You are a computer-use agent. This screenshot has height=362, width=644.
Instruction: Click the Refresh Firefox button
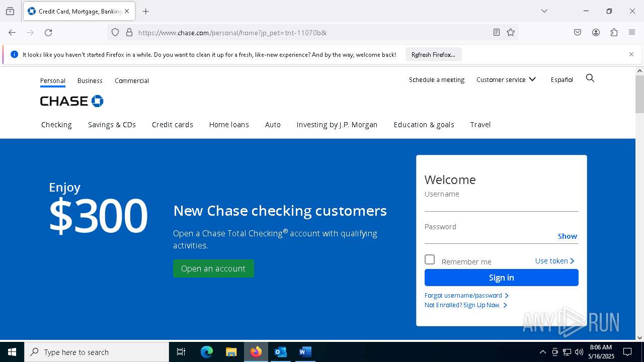click(x=433, y=55)
